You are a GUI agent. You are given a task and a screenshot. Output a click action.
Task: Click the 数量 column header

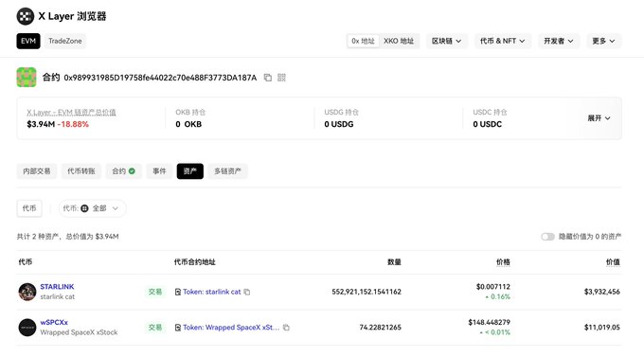click(394, 262)
